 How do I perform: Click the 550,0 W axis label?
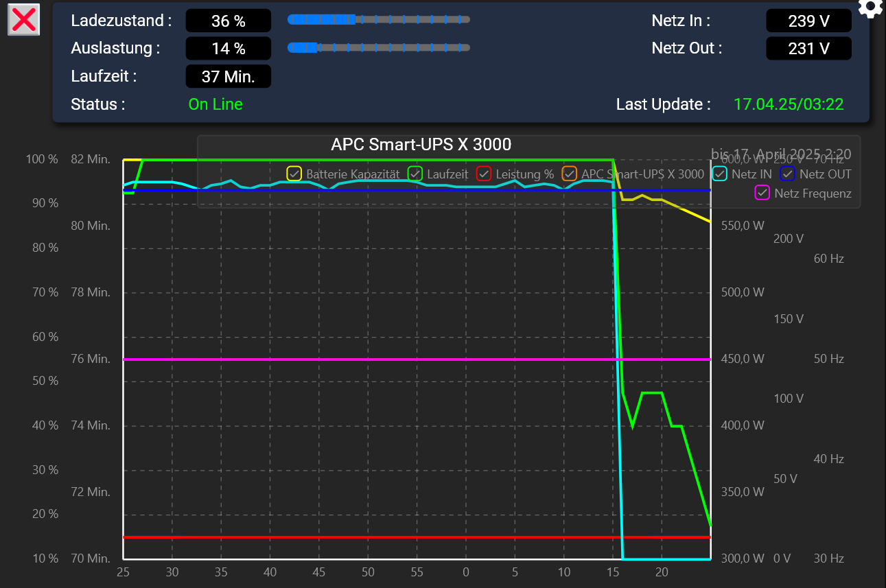tap(743, 226)
